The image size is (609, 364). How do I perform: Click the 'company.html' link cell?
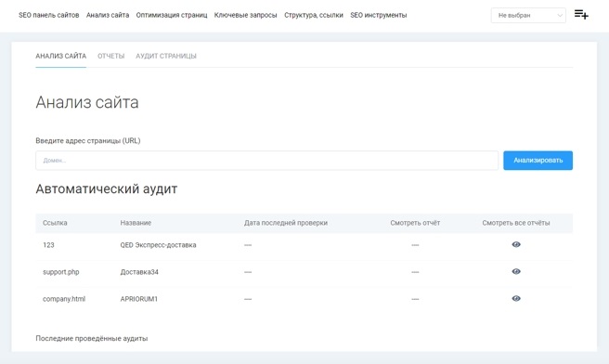pyautogui.click(x=64, y=299)
